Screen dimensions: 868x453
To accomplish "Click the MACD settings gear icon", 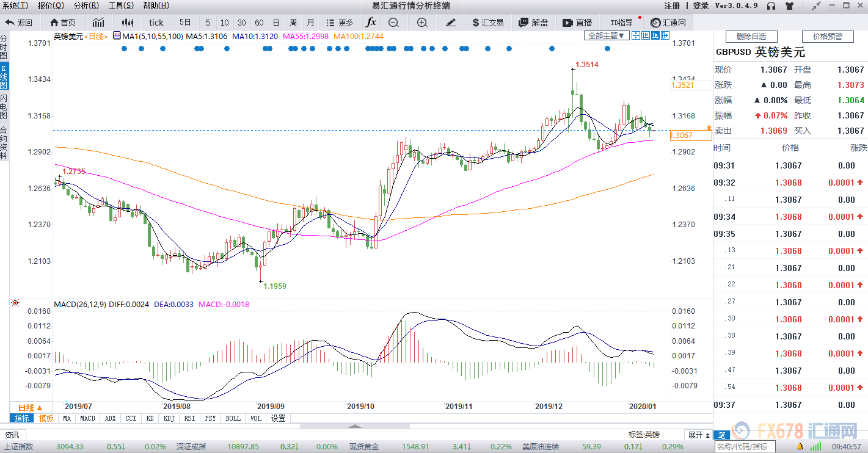I will click(15, 303).
